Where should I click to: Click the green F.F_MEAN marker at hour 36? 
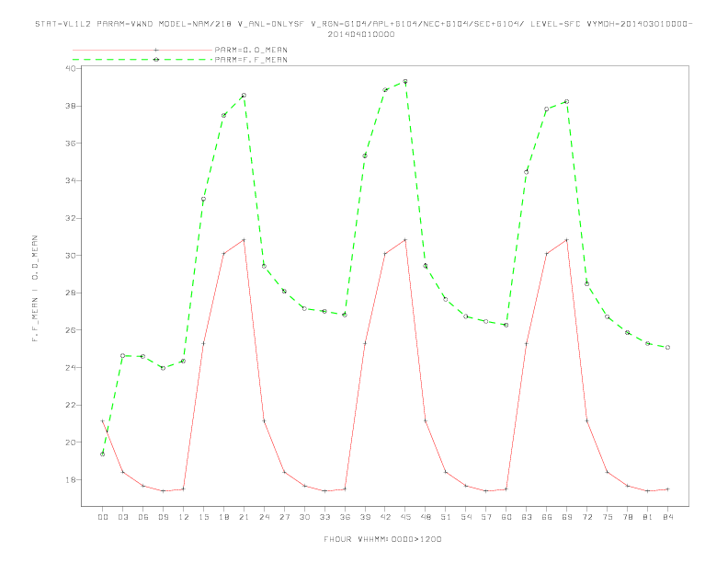345,315
